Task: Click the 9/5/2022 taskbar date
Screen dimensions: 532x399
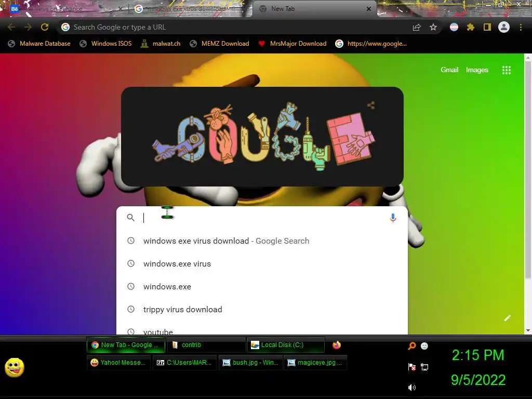Action: pos(478,380)
